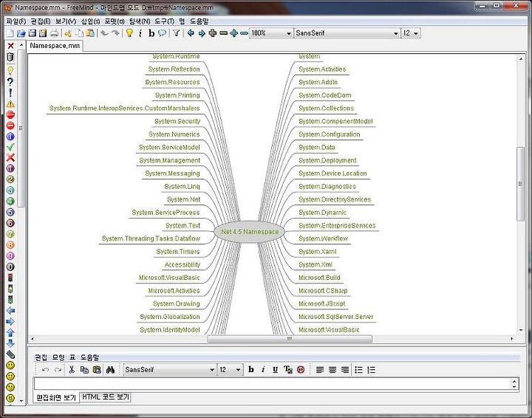The image size is (532, 418).
Task: Open the 도움말 menu in the top menu bar
Action: point(199,21)
